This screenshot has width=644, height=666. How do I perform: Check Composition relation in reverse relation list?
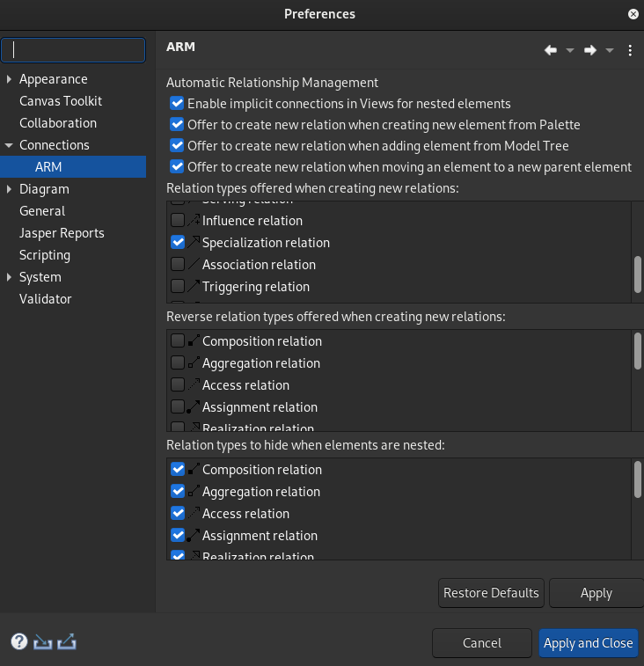coord(178,340)
